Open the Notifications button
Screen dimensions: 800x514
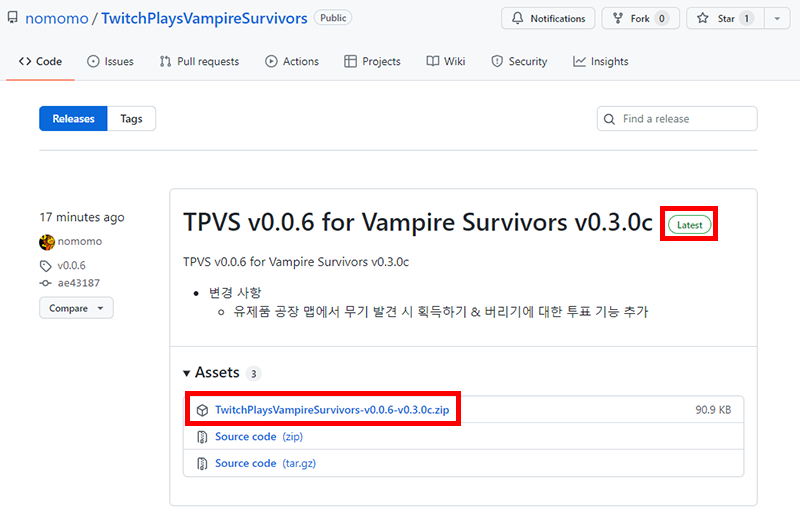point(548,18)
